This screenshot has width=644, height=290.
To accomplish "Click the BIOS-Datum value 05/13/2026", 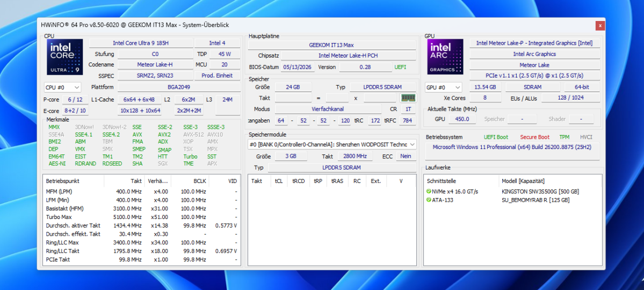I will (298, 67).
